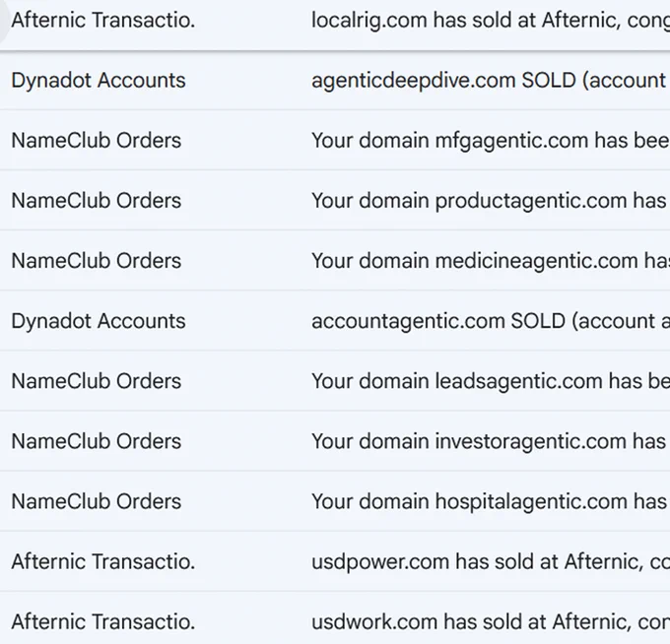The height and width of the screenshot is (644, 670).
Task: Click Afternic Transactio. sender of usdpower.com email
Action: click(103, 562)
